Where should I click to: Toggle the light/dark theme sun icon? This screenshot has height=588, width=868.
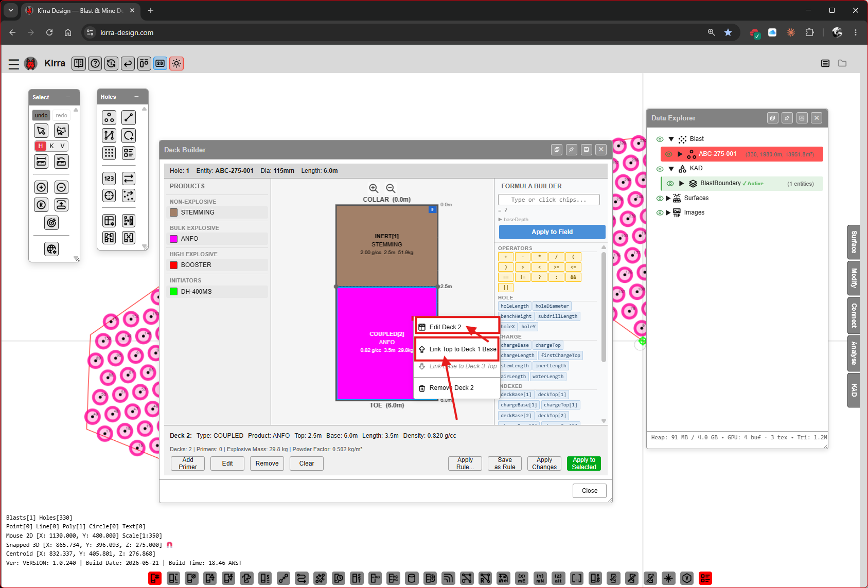(176, 63)
